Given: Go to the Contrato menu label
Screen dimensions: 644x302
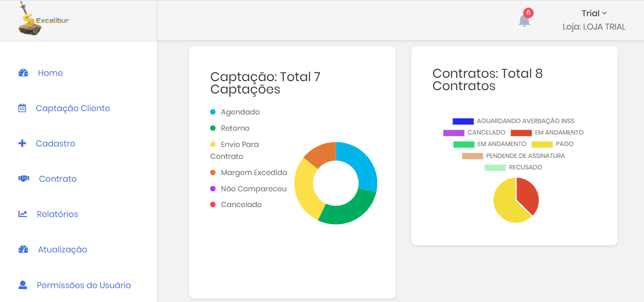Looking at the screenshot, I should point(58,179).
